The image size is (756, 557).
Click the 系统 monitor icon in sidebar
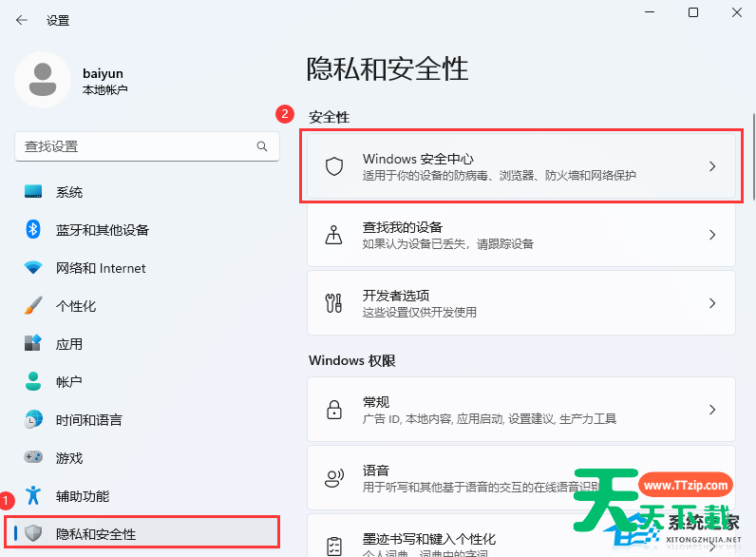tap(33, 192)
